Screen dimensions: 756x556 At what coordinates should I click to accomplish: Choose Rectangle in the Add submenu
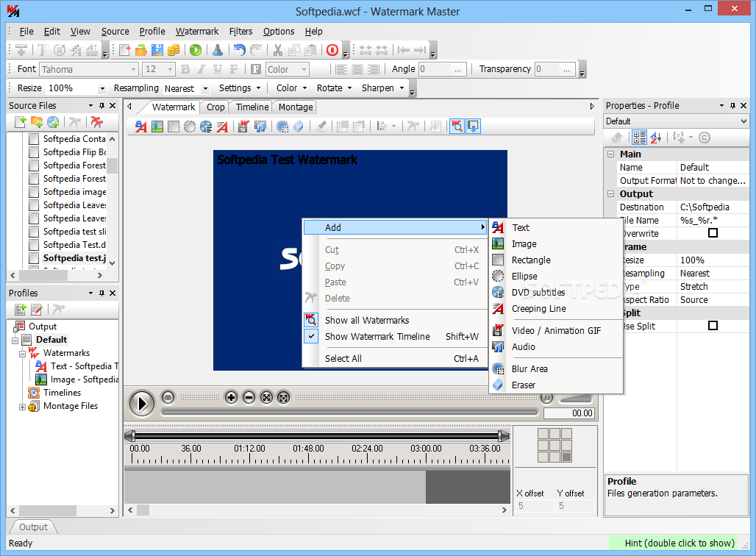(557, 260)
